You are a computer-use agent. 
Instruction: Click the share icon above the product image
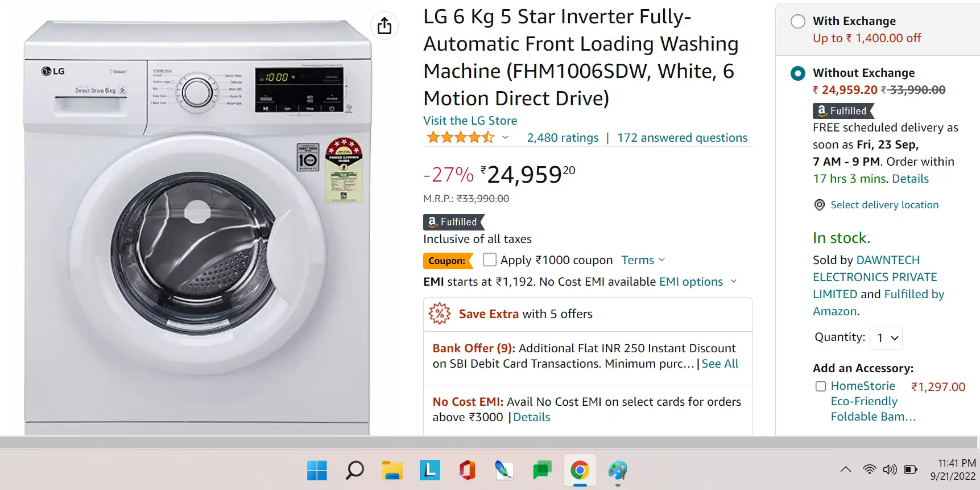pyautogui.click(x=384, y=26)
